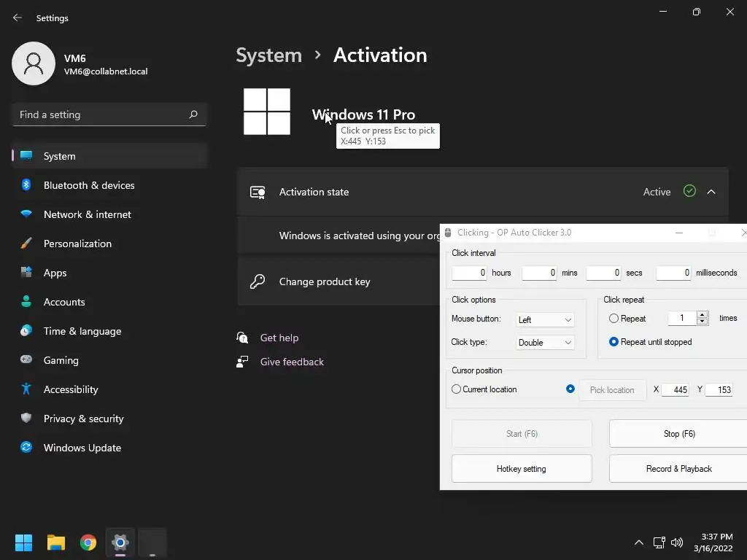747x560 pixels.
Task: Click the back arrow in Settings
Action: point(18,17)
